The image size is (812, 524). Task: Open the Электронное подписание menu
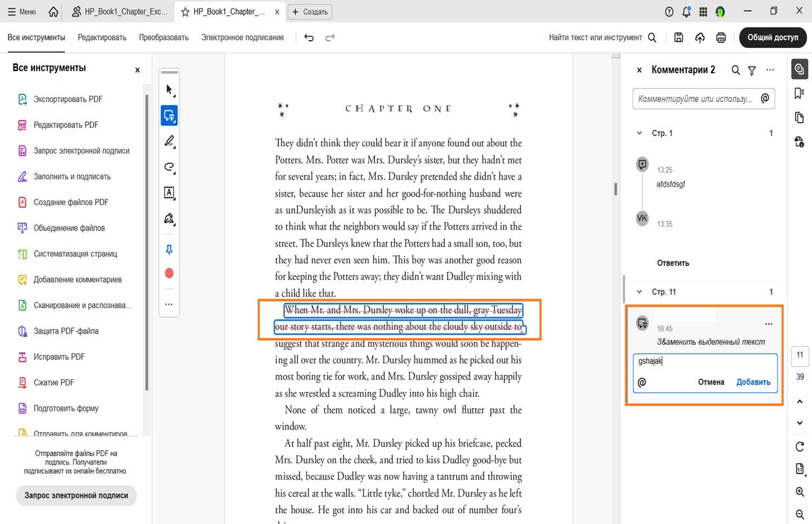(x=242, y=38)
